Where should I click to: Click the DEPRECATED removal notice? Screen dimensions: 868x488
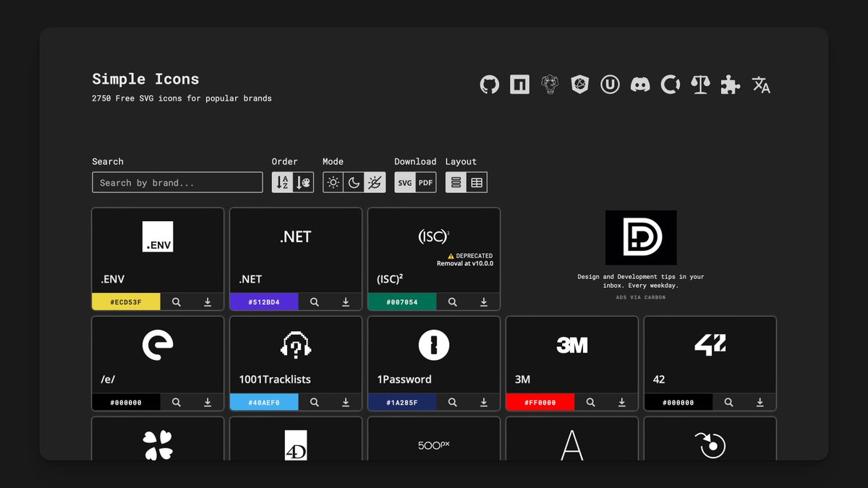click(x=464, y=260)
